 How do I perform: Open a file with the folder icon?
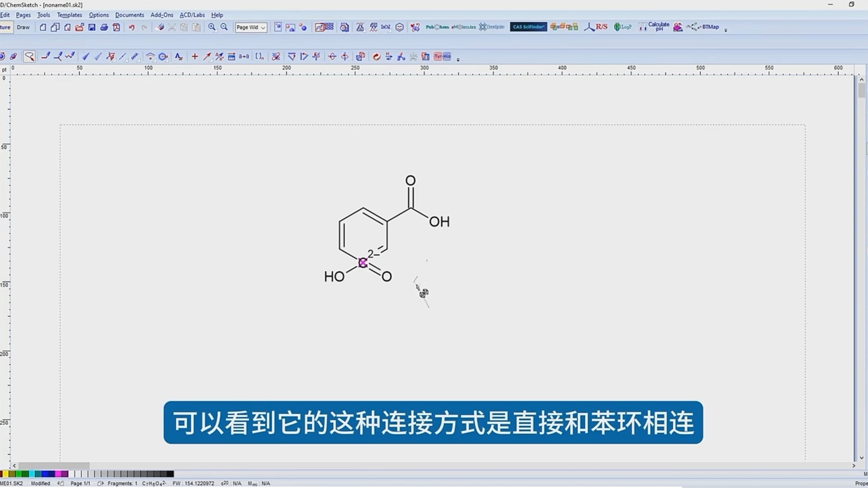[x=80, y=27]
